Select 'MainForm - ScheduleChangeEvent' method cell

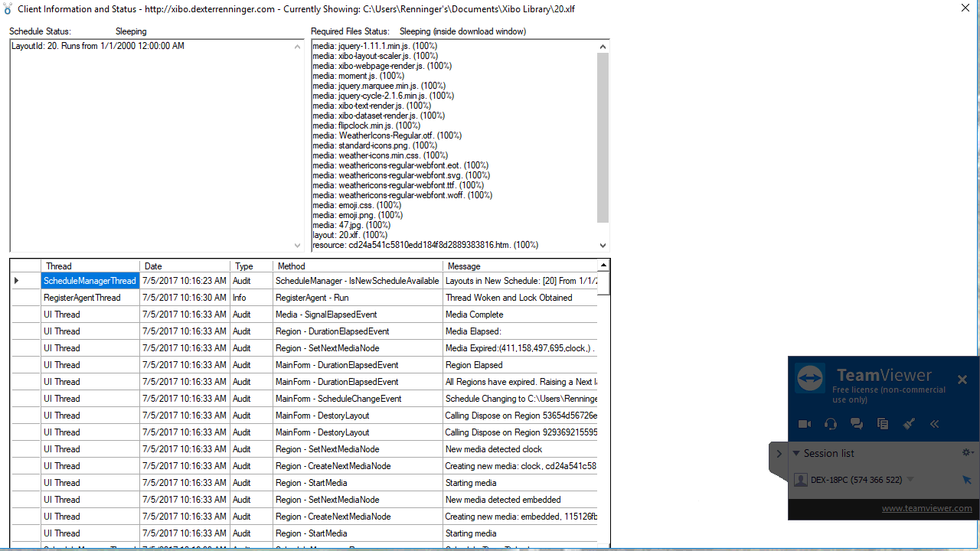tap(358, 399)
